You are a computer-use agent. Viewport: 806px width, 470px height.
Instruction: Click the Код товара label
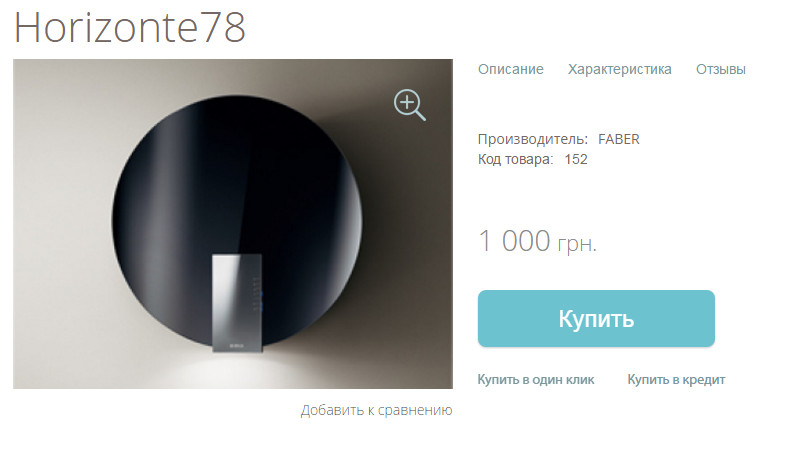516,159
